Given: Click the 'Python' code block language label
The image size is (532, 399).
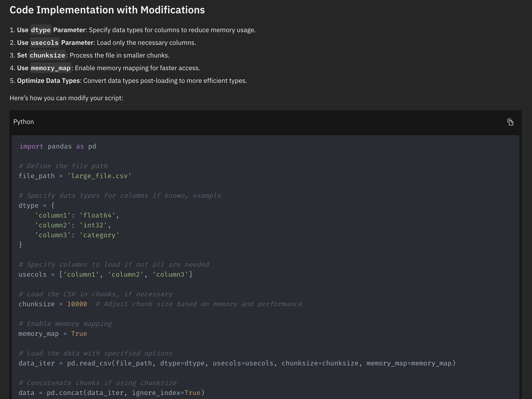Looking at the screenshot, I should point(23,122).
